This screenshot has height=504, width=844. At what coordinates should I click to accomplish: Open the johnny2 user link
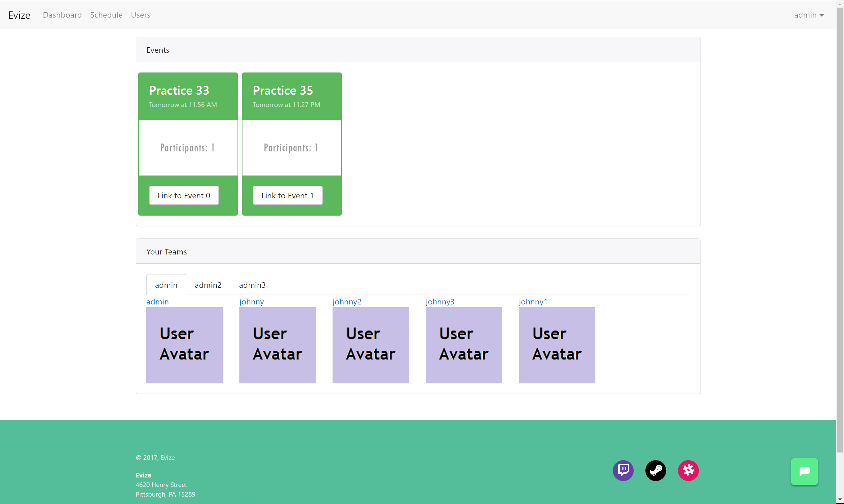click(x=347, y=302)
